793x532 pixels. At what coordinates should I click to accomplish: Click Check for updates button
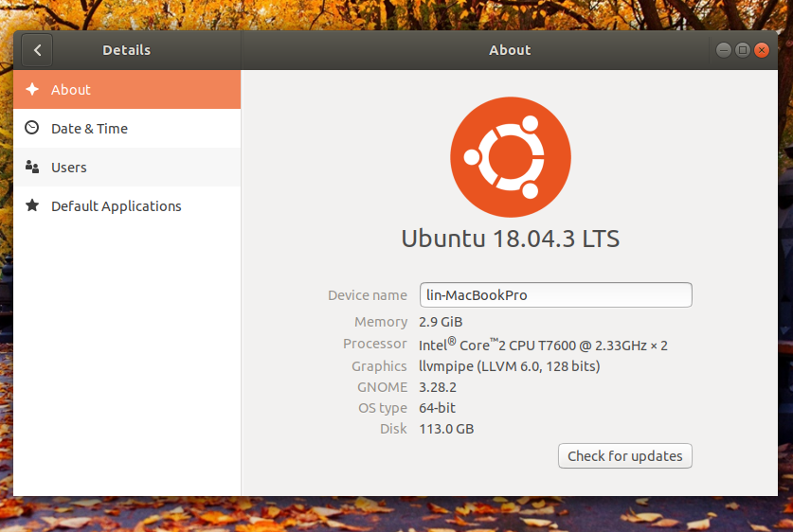(x=625, y=455)
